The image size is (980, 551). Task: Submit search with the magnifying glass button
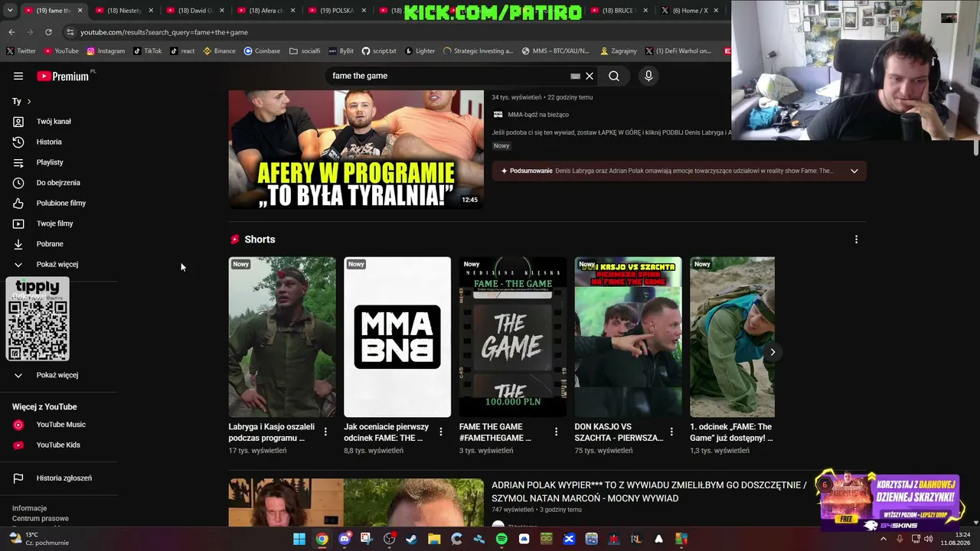pyautogui.click(x=614, y=76)
